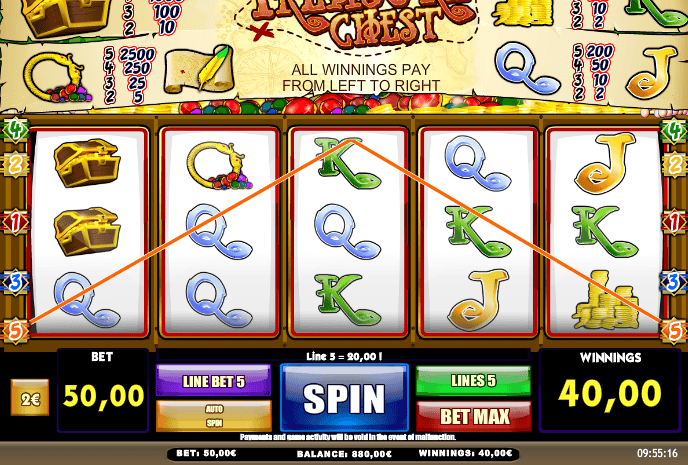
Task: Click the gold coins stack symbol on fifth reel
Action: (606, 301)
